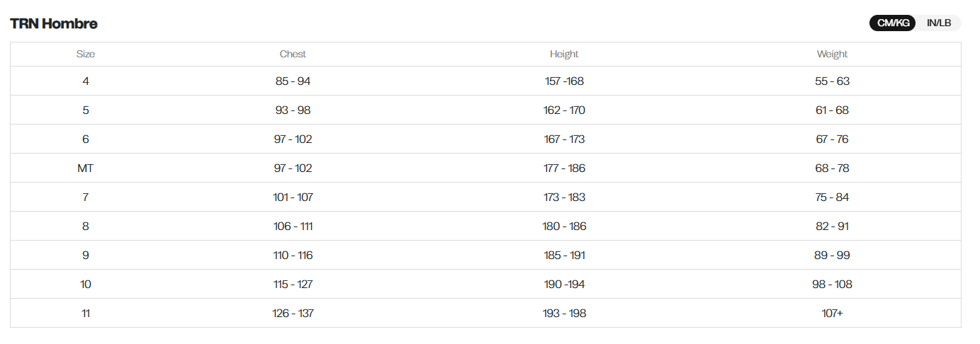980x344 pixels.
Task: Select the size 11 row label
Action: click(x=86, y=314)
